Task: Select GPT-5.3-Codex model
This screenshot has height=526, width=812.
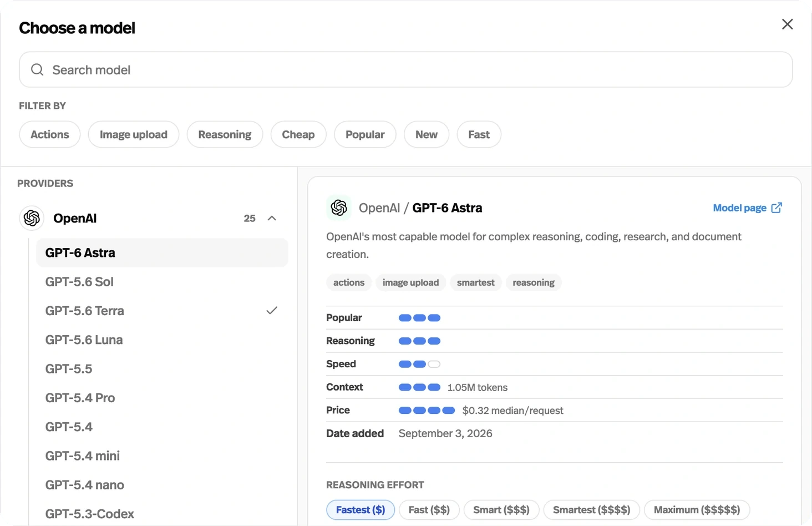Action: pos(162,514)
